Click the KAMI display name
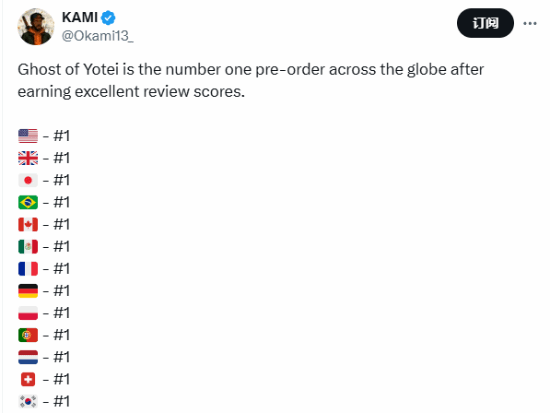Image resolution: width=550 pixels, height=413 pixels. (80, 17)
